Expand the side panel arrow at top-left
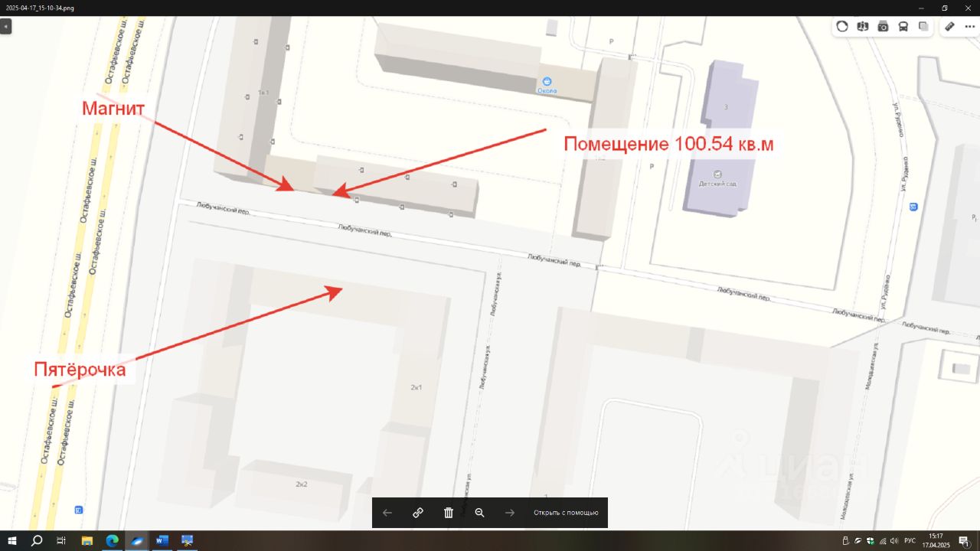The height and width of the screenshot is (551, 980). [5, 27]
